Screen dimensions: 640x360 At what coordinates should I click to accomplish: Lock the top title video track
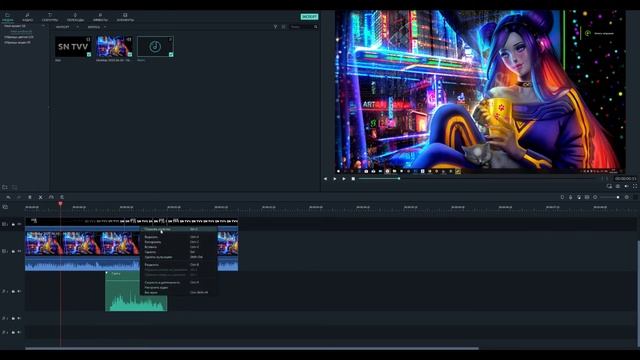(x=13, y=224)
